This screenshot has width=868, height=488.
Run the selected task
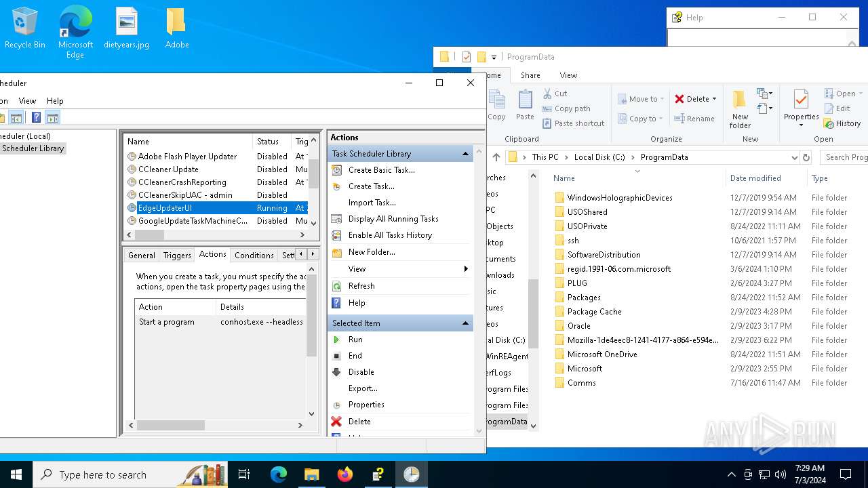(355, 340)
